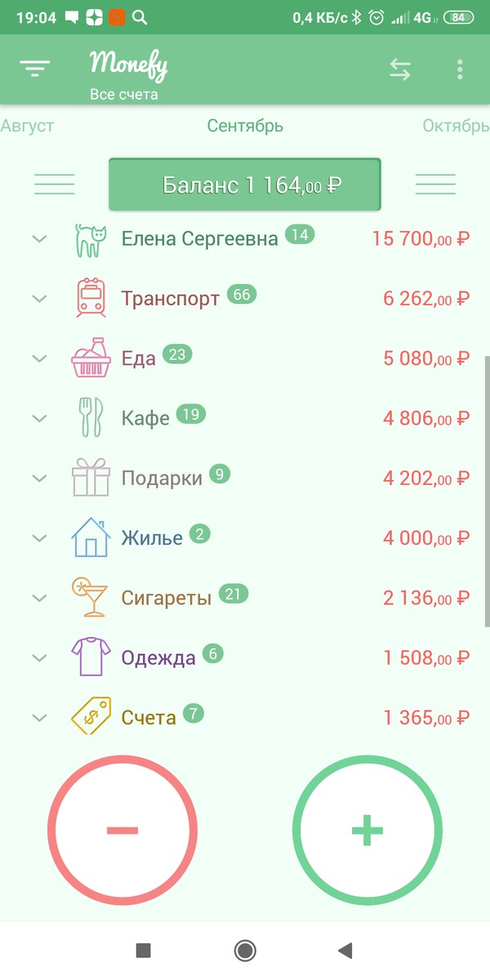Open the Счета price tag icon
This screenshot has width=490, height=980.
click(x=92, y=716)
